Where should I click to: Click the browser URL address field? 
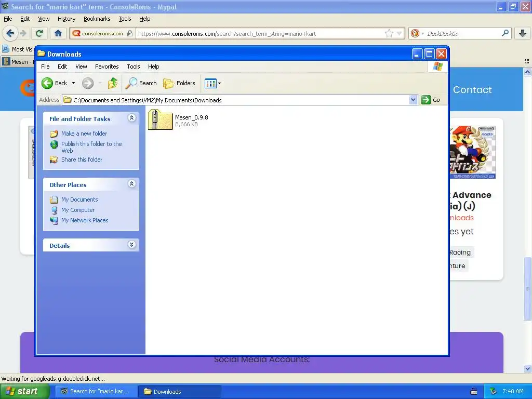pyautogui.click(x=260, y=34)
